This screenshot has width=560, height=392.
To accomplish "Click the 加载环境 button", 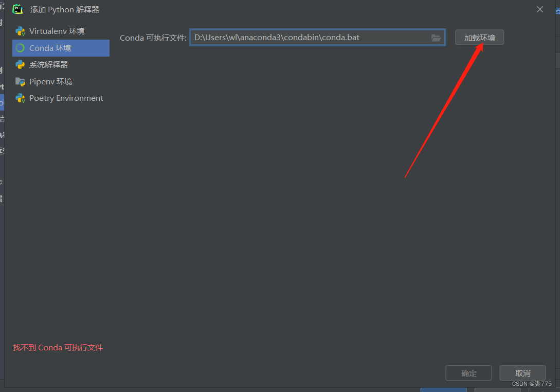I will pyautogui.click(x=479, y=38).
